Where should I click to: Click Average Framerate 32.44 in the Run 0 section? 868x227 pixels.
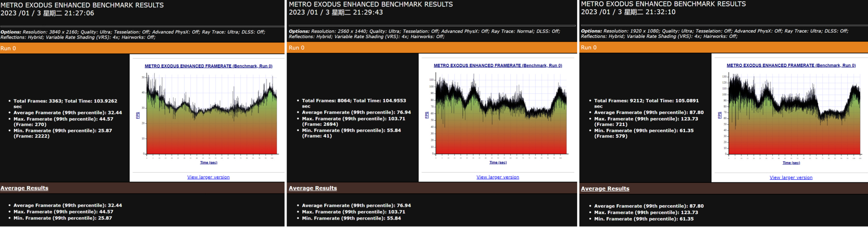pos(68,112)
